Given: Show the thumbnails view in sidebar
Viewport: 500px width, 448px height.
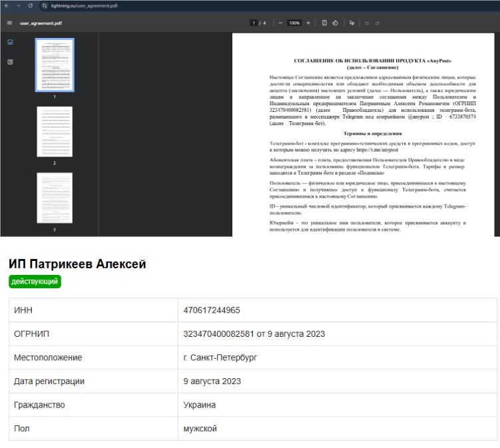Looking at the screenshot, I should (x=10, y=42).
